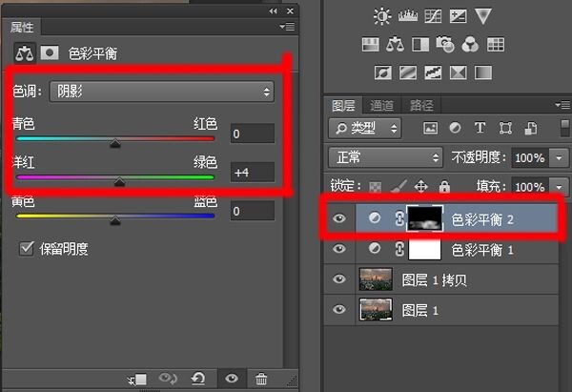Viewport: 572px width, 392px height.
Task: Filter layers by shape layers
Action: [x=505, y=128]
